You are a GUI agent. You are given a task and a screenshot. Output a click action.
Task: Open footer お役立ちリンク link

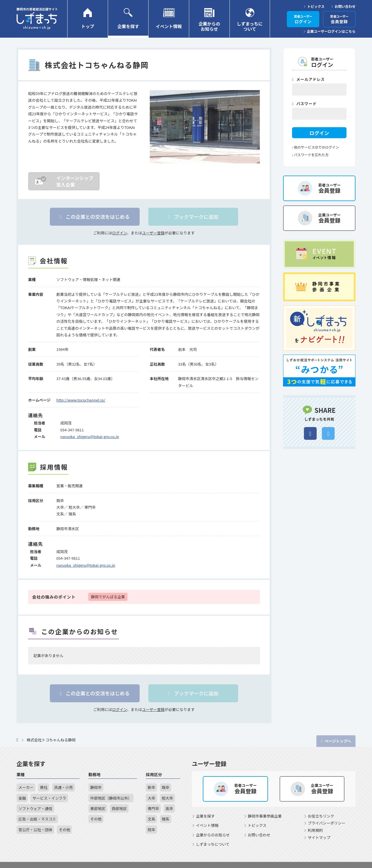(x=319, y=816)
